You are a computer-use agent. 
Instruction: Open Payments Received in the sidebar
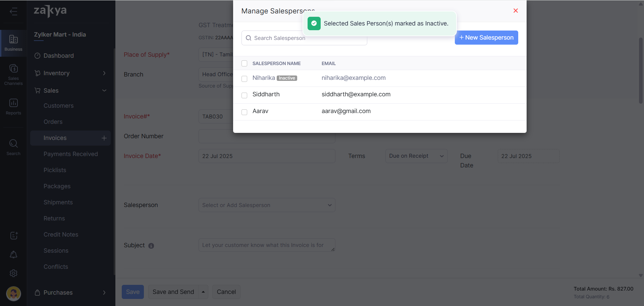tap(70, 154)
